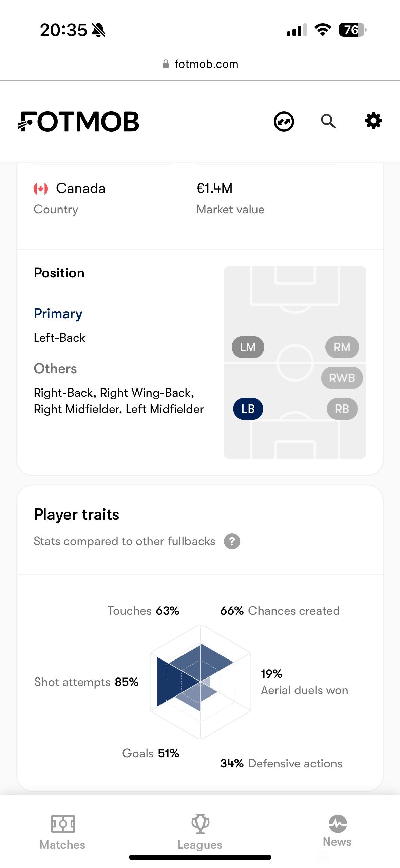Tap the search magnifier icon

pyautogui.click(x=328, y=121)
